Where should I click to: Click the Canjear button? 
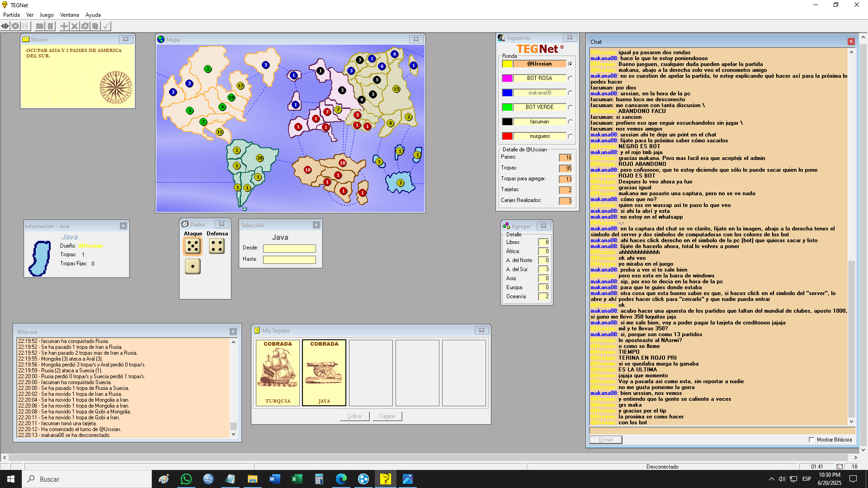pyautogui.click(x=387, y=416)
